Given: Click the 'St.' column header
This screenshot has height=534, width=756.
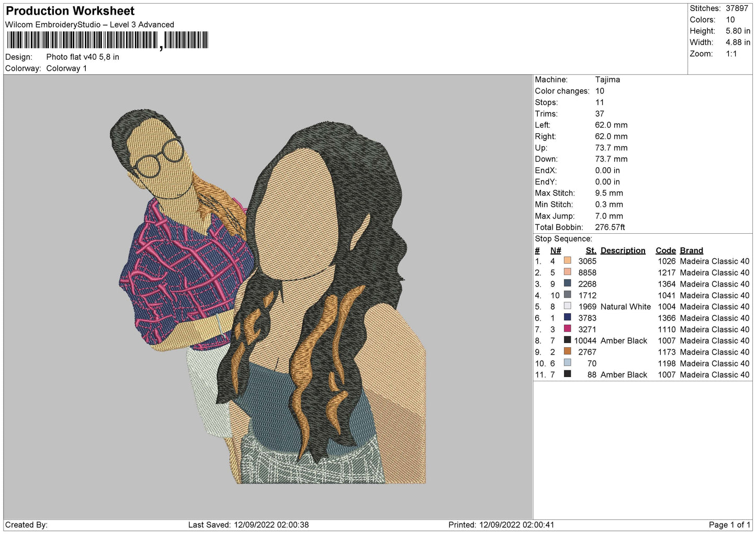Looking at the screenshot, I should coord(591,251).
